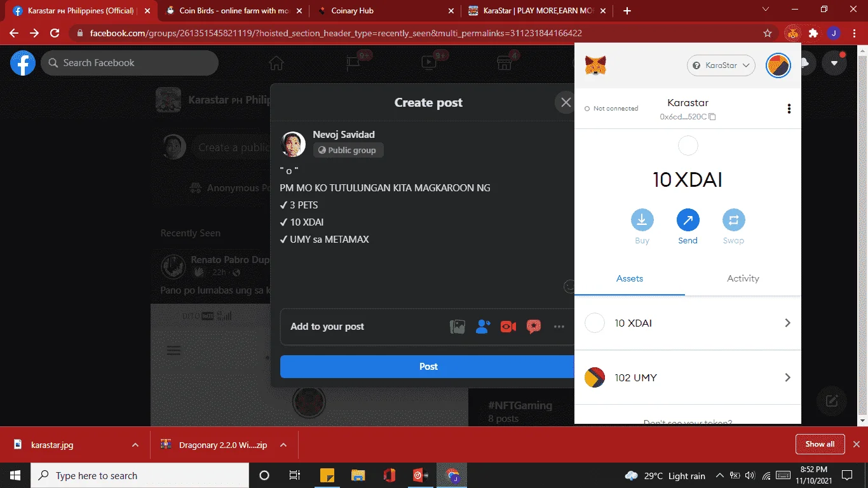Expand karastar.jpg download options arrow
This screenshot has width=868, height=488.
(x=135, y=445)
